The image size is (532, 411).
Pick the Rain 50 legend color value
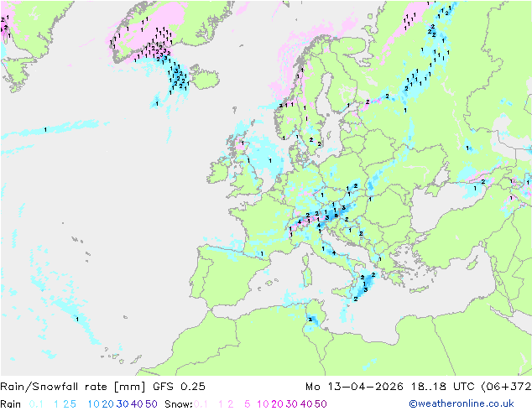pos(151,404)
